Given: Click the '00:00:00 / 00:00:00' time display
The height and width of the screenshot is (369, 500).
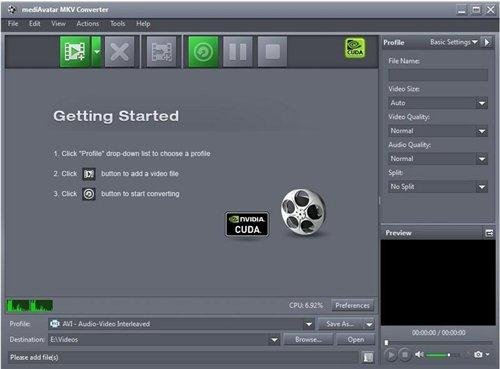Looking at the screenshot, I should (x=438, y=333).
